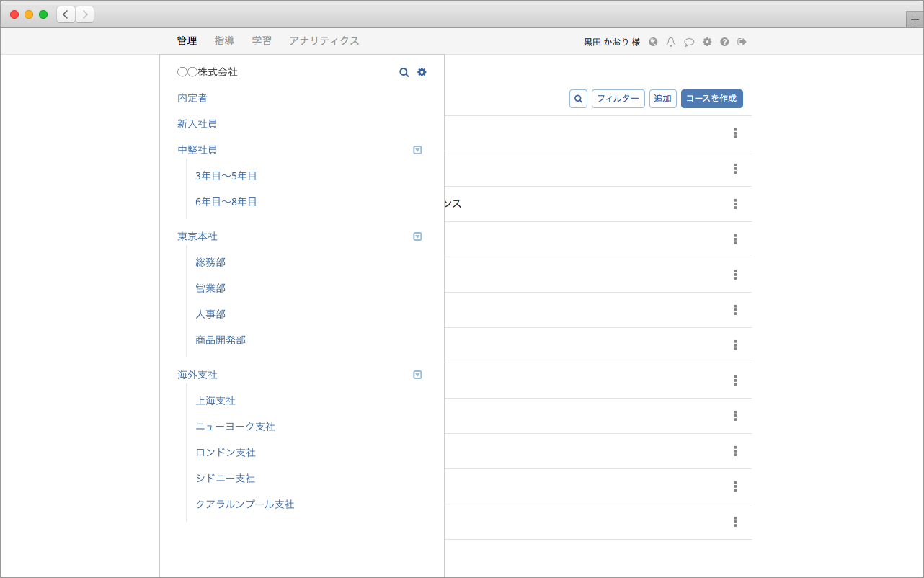Screen dimensions: 924x578
Task: Click search magnifier in group panel header
Action: 404,72
